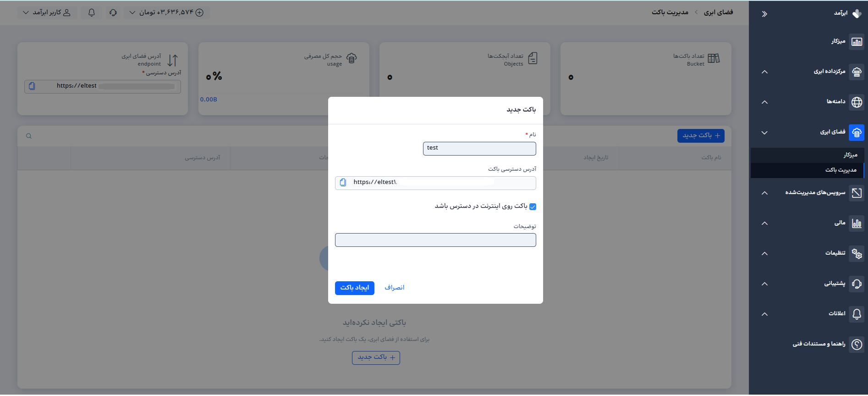Image resolution: width=868 pixels, height=396 pixels.
Task: Collapse the sidebar with double-arrow icon
Action: tap(764, 14)
